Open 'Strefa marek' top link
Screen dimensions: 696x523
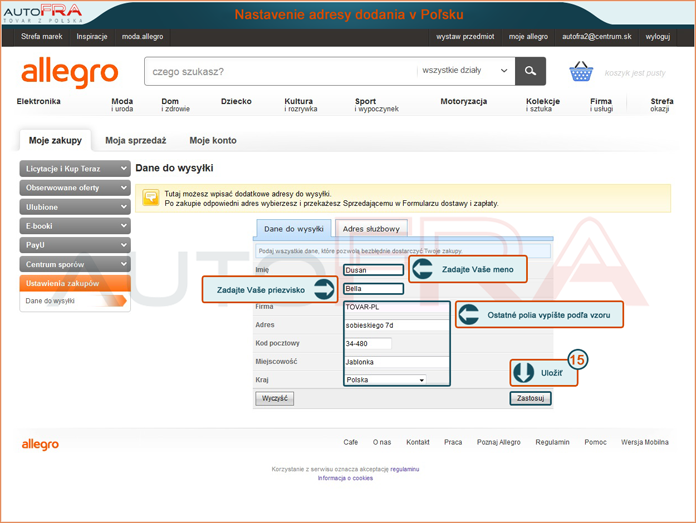click(x=42, y=36)
